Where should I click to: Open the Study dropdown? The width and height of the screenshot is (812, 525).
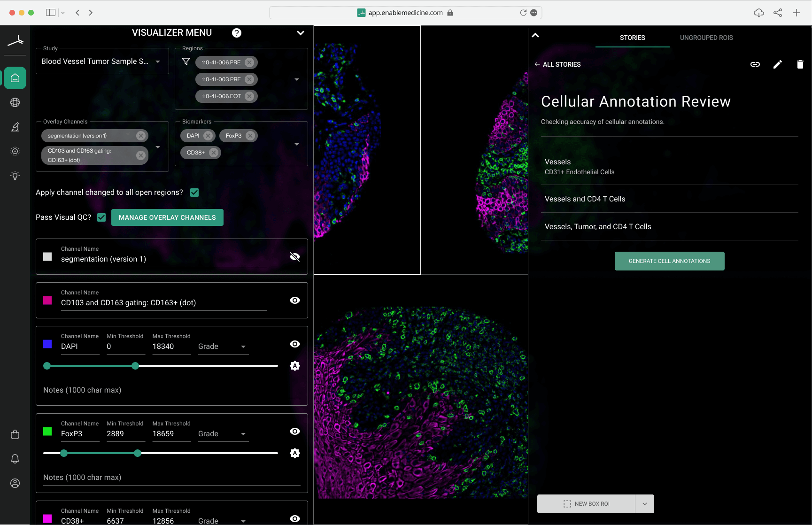pos(102,62)
